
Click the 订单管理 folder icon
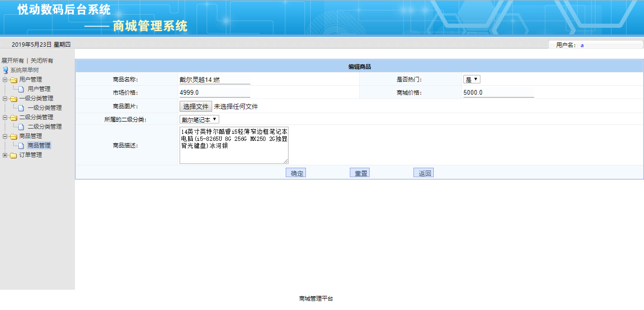[14, 155]
